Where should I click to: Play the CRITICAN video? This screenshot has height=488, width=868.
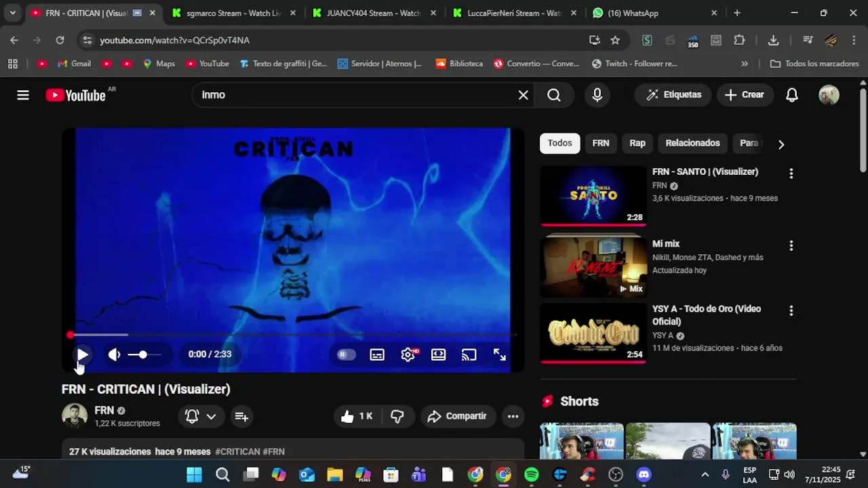click(x=82, y=354)
